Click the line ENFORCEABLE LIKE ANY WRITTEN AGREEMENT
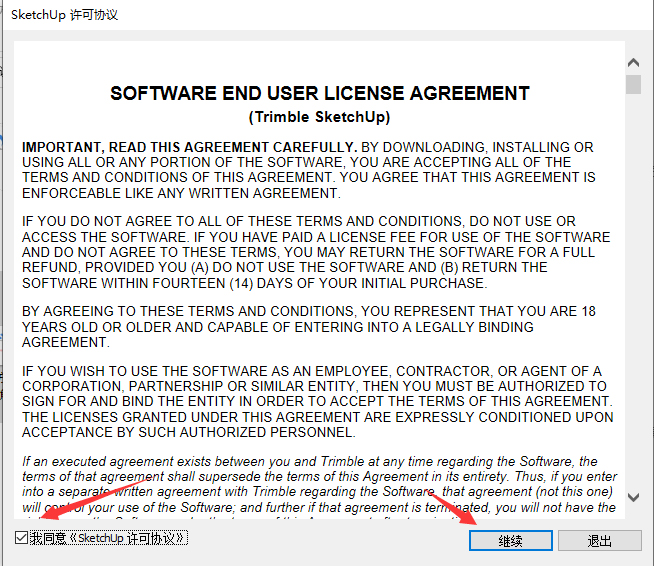This screenshot has width=654, height=566. [181, 193]
